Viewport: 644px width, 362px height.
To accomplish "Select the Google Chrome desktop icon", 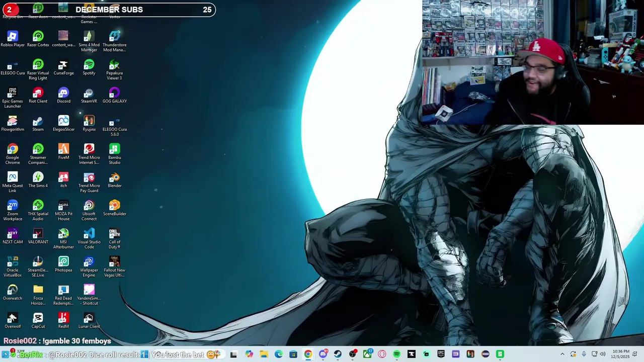I will 13,154.
